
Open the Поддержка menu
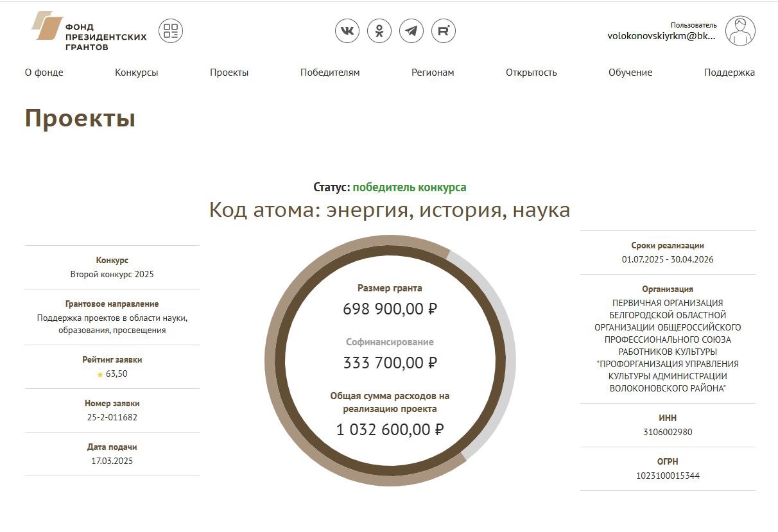729,73
